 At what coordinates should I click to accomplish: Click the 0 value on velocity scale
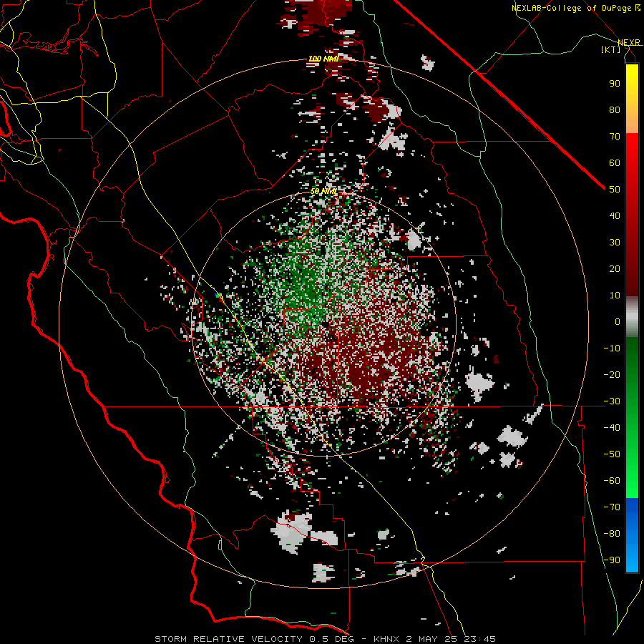618,321
